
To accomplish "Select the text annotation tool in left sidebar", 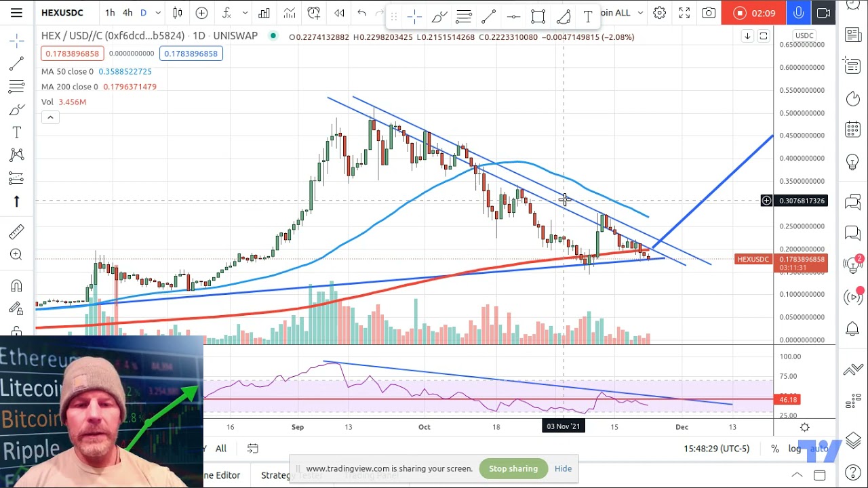I will (x=16, y=132).
